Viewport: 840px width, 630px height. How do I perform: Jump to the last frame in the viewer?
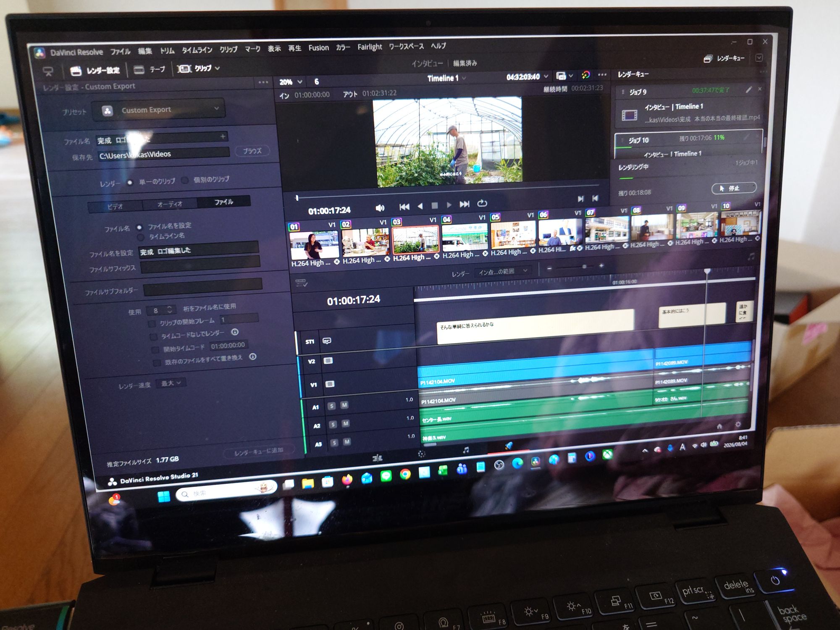[465, 204]
